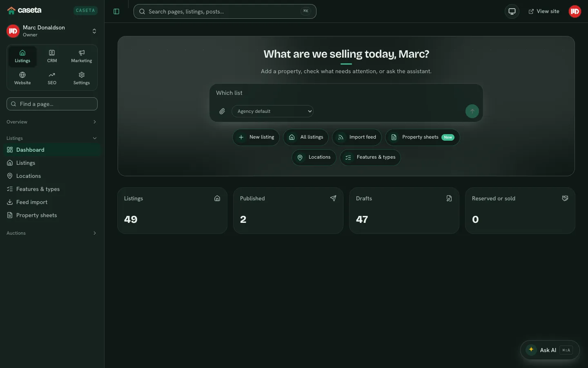Open the CRM module tile

(x=52, y=56)
